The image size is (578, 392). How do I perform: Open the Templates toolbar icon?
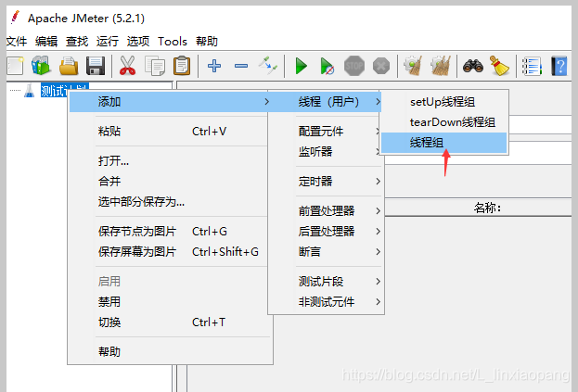[x=41, y=66]
